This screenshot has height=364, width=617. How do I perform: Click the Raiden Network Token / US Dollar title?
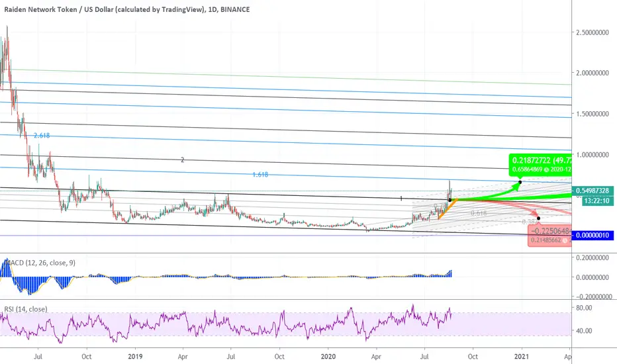[x=126, y=9]
